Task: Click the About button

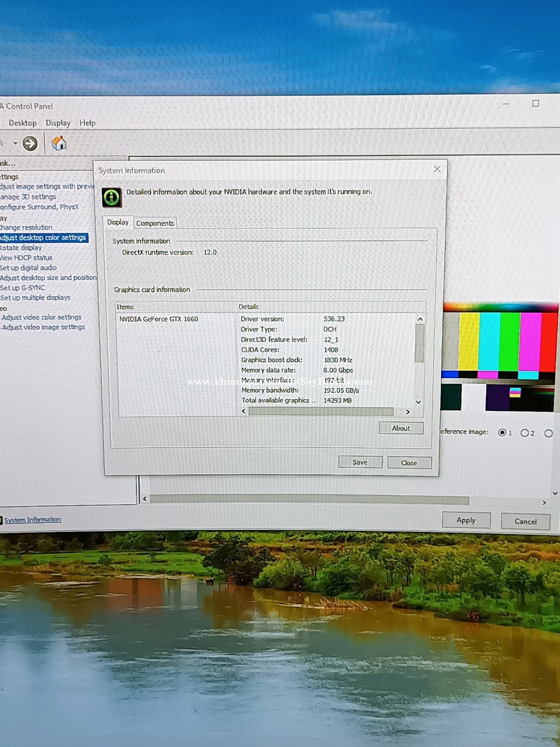Action: pyautogui.click(x=401, y=428)
